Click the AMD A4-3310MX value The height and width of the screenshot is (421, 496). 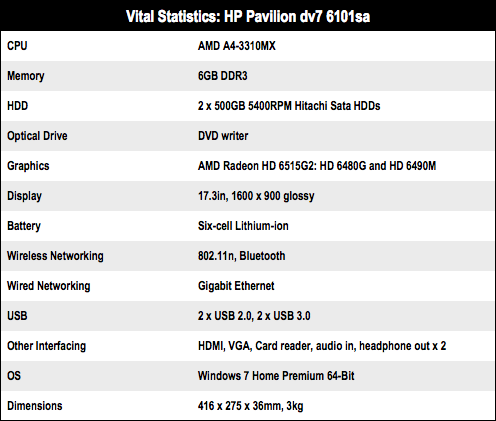point(237,46)
